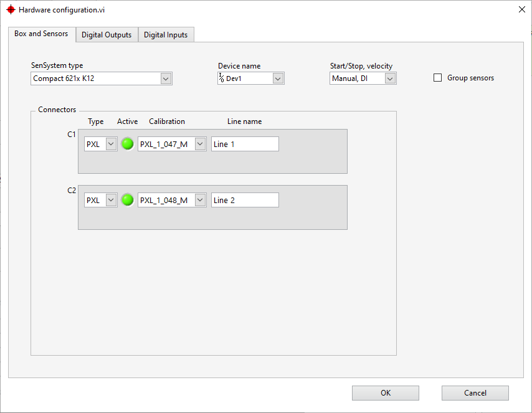The image size is (532, 413).
Task: Click the Line 2 name field
Action: click(245, 200)
